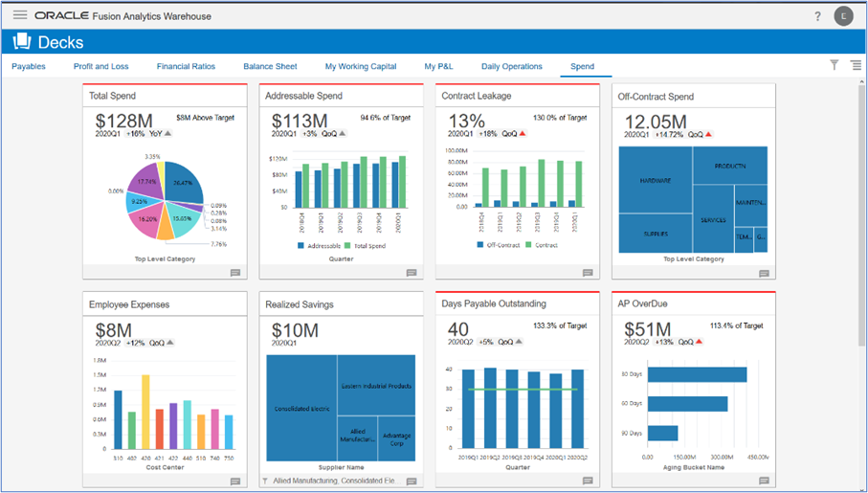Open comments on AP OverDue card
The width and height of the screenshot is (868, 493).
tap(764, 481)
